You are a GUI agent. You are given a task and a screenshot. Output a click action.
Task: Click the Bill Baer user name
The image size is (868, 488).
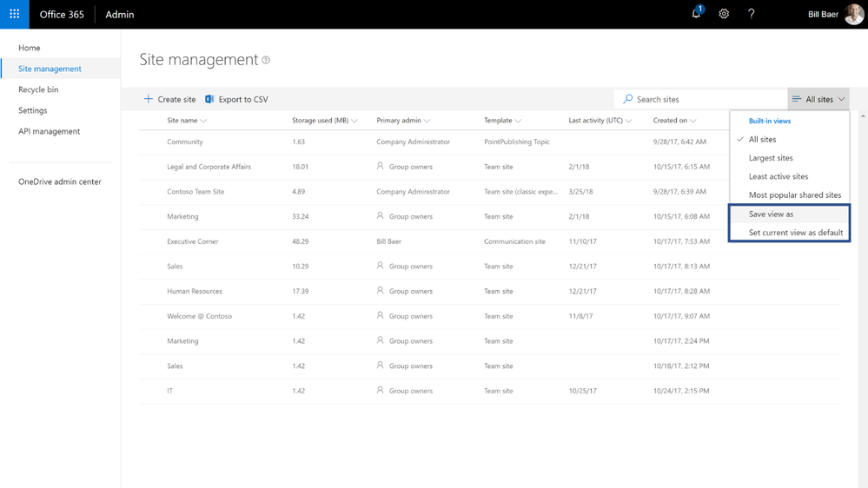click(x=823, y=15)
